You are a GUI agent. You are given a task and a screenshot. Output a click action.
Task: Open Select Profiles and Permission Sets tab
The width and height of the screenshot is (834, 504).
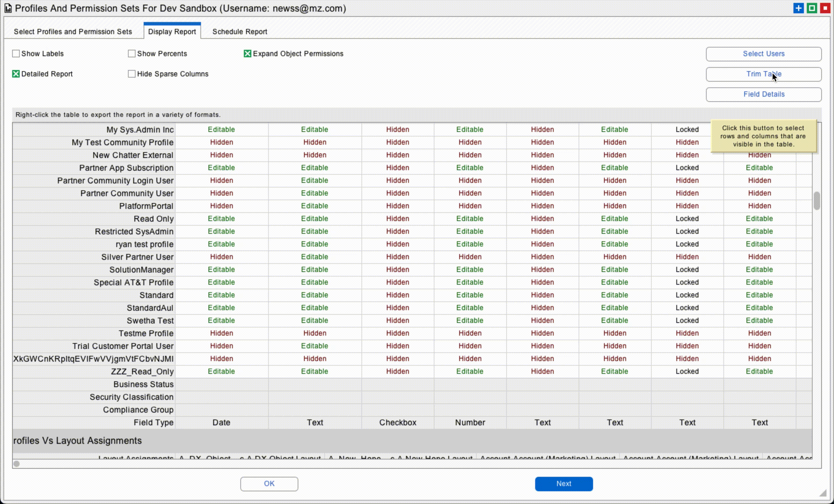[x=73, y=32]
